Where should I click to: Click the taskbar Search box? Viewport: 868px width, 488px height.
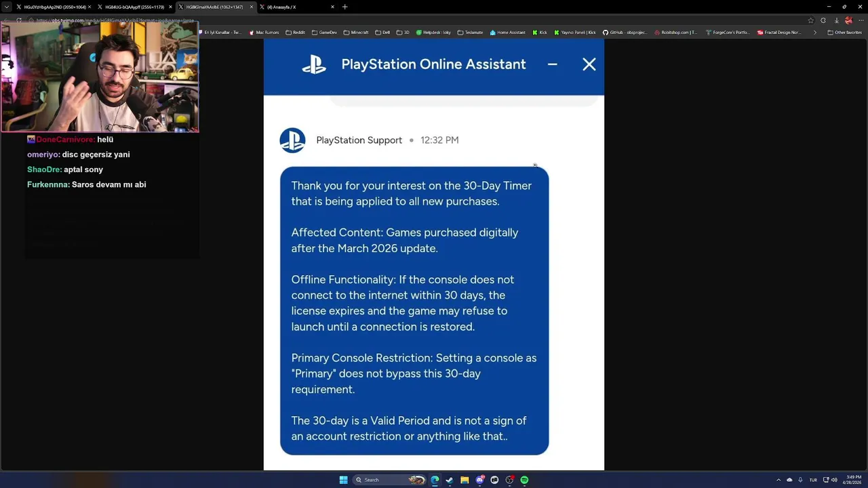tap(390, 480)
